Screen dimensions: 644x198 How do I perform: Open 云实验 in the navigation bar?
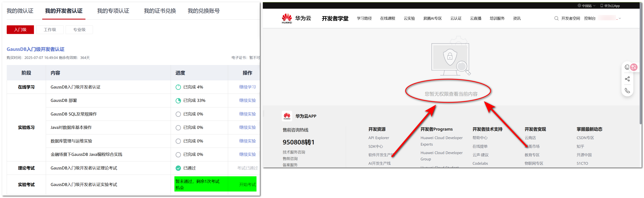(409, 18)
